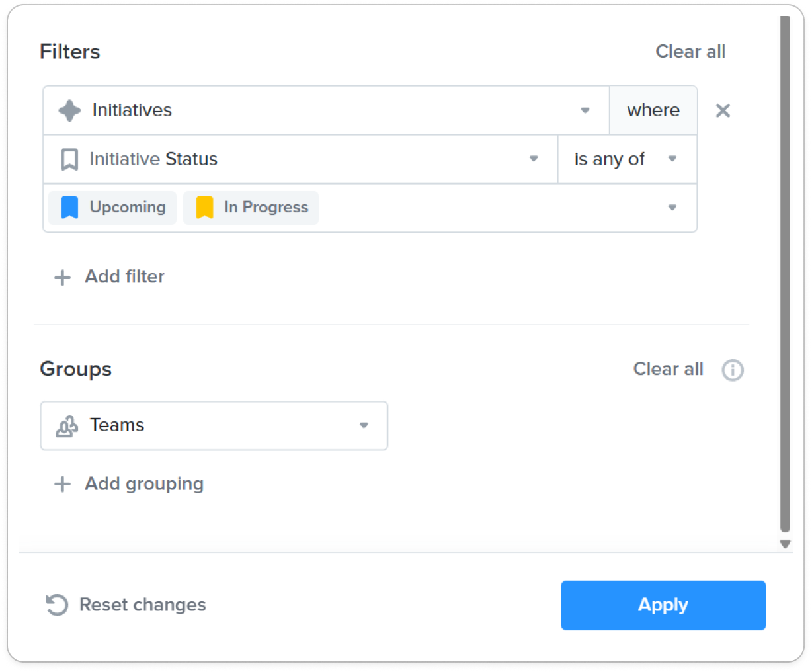Screen dimensions: 812x672
Task: Click the vertical scrollbar thumb
Action: coord(786,274)
